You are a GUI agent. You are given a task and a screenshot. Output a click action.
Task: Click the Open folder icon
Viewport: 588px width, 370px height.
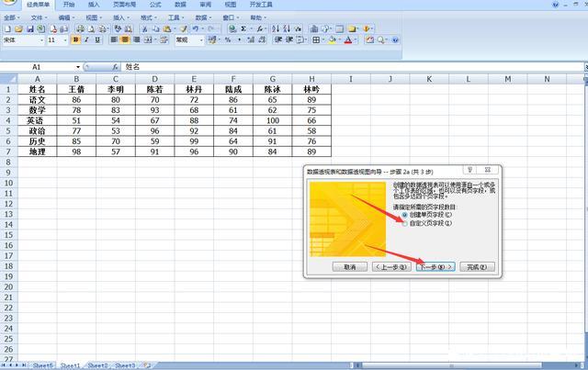point(18,28)
